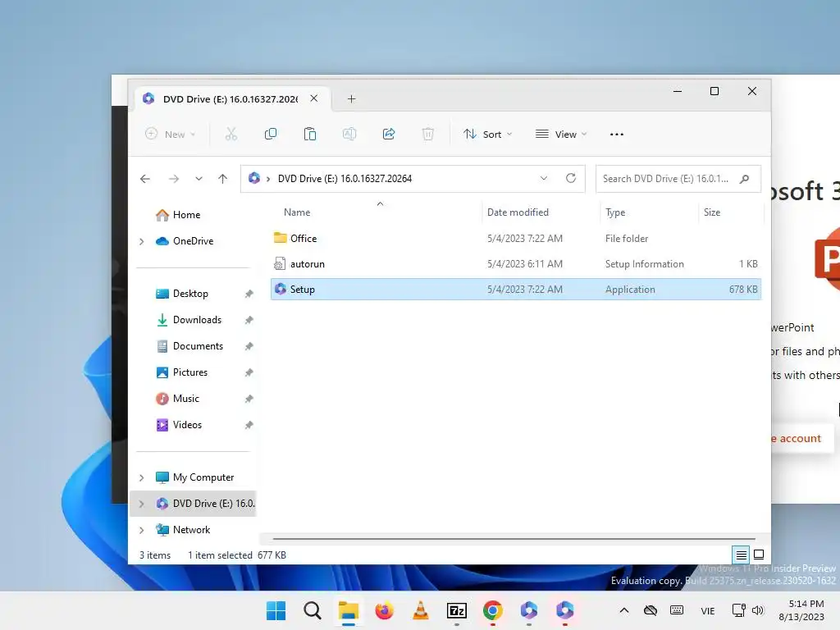Select the autorun file row
Viewport: 840px width, 630px height.
tap(516, 264)
